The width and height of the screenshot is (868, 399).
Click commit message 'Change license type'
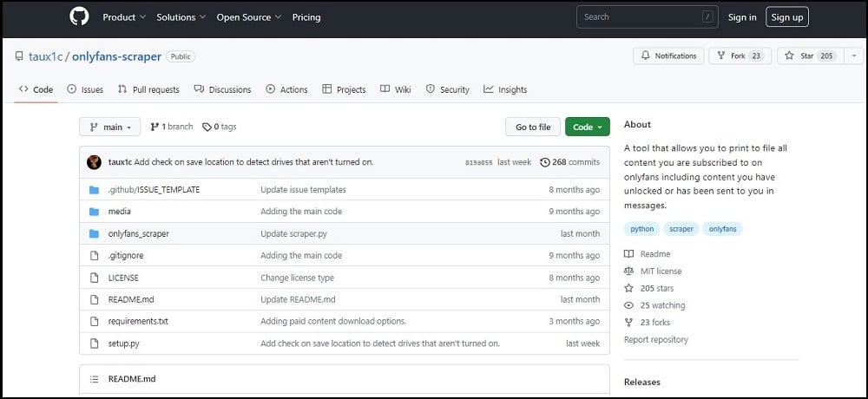[x=297, y=278]
